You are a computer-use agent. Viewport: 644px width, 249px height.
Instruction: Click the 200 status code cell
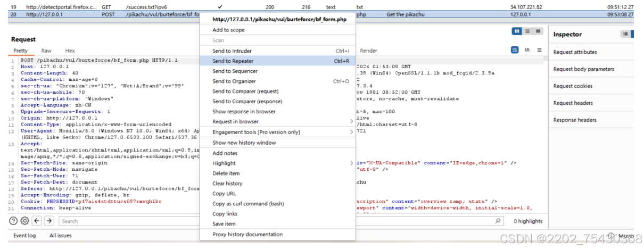tap(270, 7)
